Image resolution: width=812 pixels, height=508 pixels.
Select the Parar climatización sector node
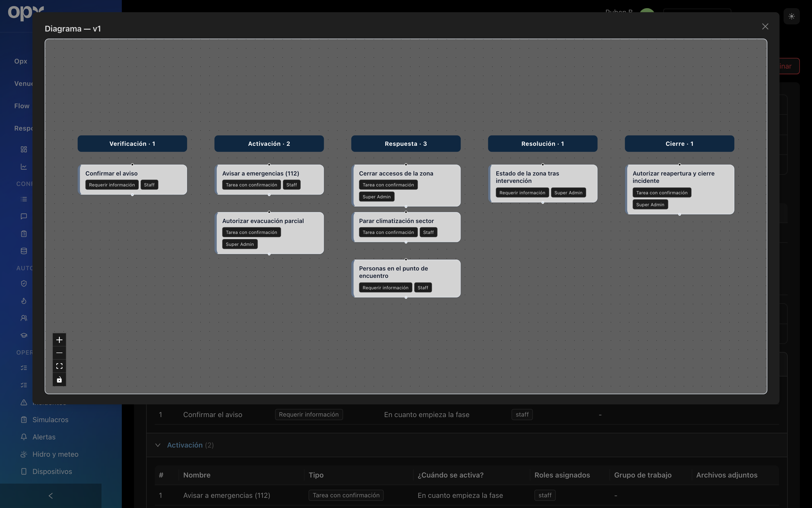[x=406, y=227]
